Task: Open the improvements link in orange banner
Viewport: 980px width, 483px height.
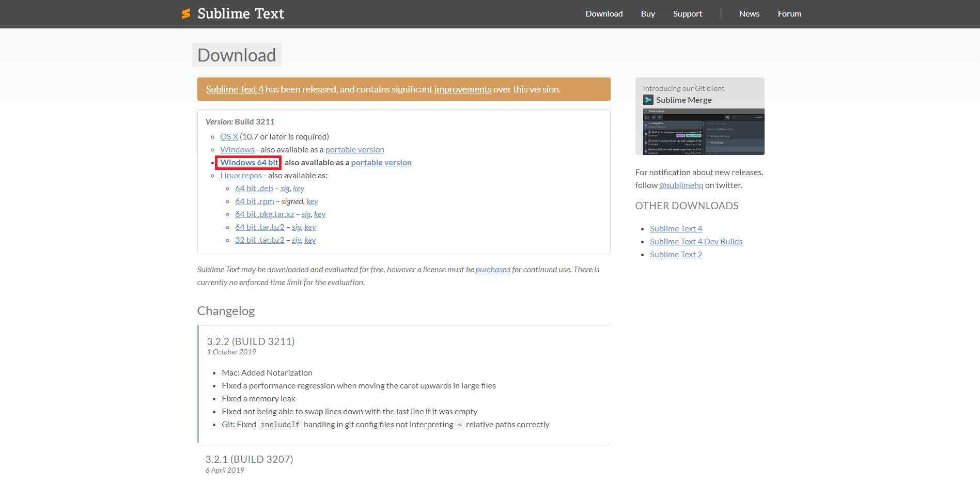Action: 462,89
